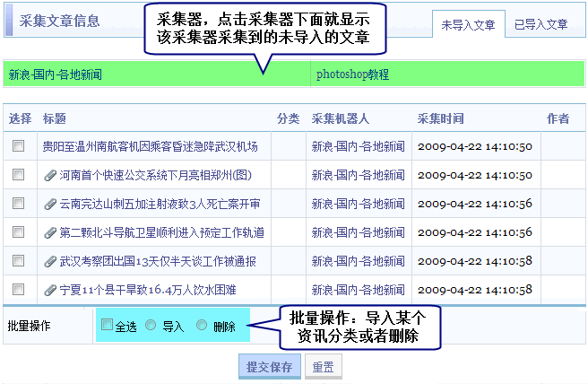Open the 已导入文章 tab
Image resolution: width=588 pixels, height=384 pixels.
pos(540,25)
